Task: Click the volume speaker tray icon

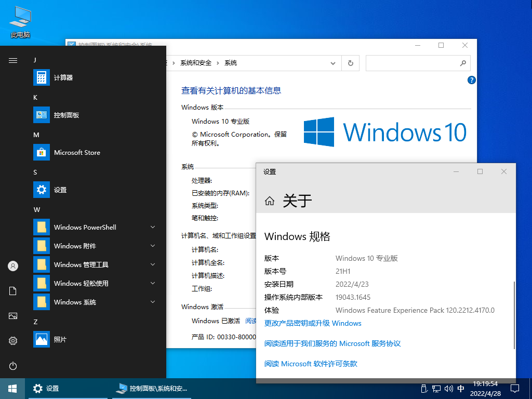Action: pos(448,389)
